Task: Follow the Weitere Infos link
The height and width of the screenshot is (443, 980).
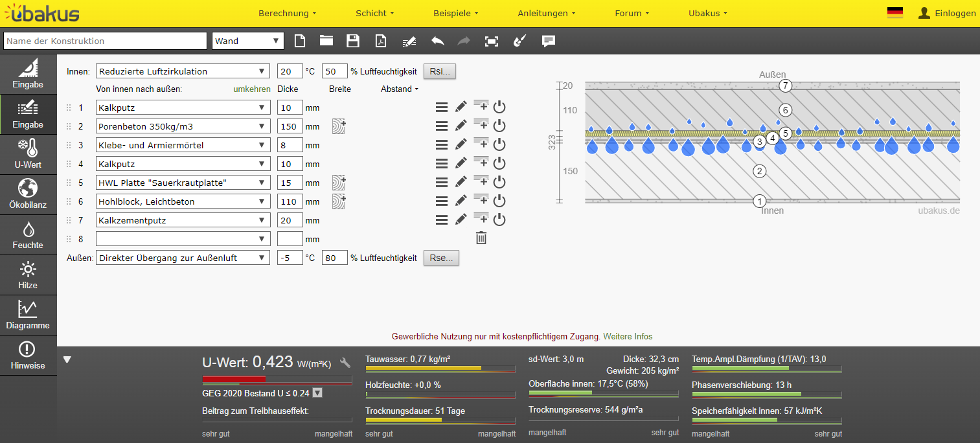Action: click(628, 336)
